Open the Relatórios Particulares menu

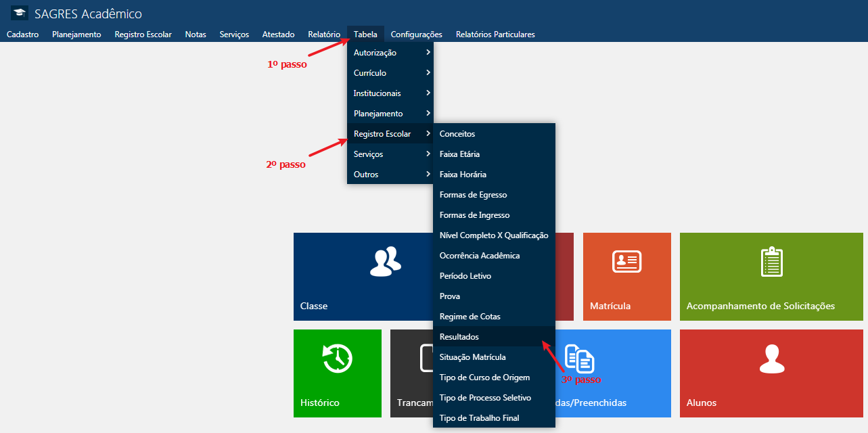click(x=495, y=35)
